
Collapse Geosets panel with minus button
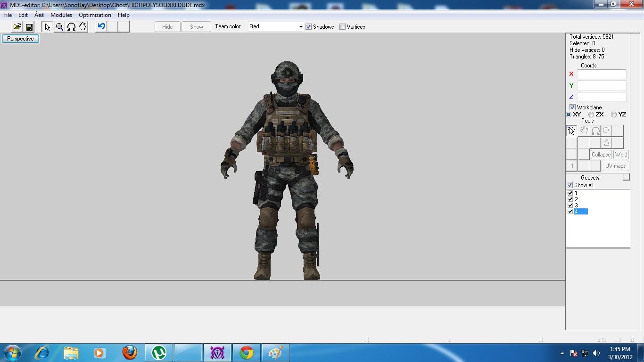click(x=626, y=177)
